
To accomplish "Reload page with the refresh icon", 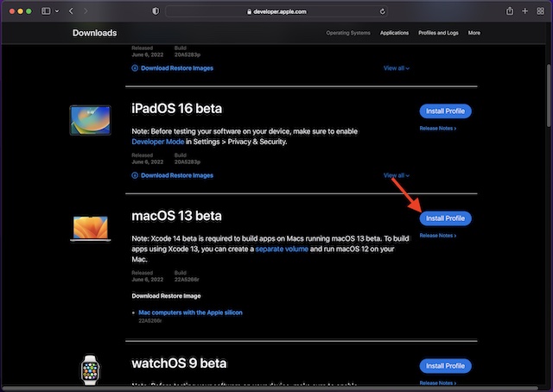I will (x=382, y=11).
